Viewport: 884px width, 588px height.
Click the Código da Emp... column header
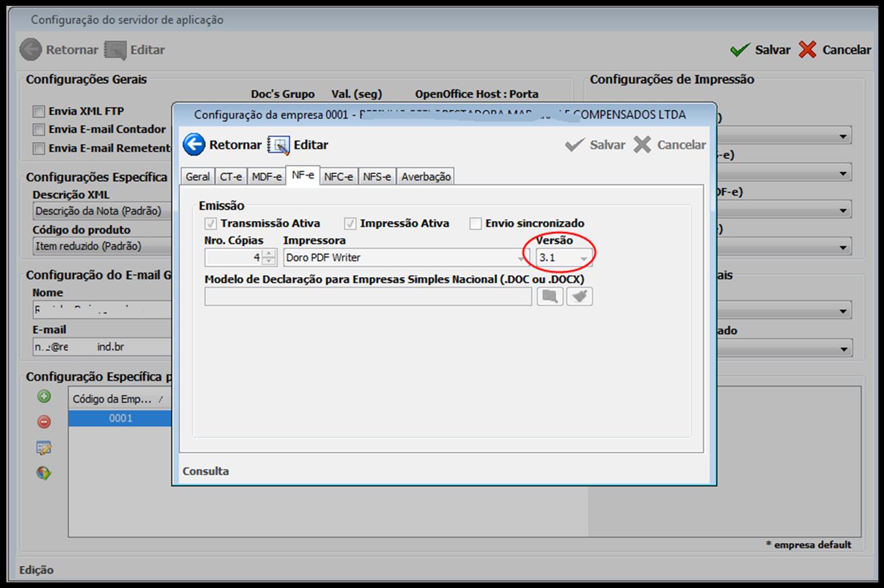[x=121, y=399]
